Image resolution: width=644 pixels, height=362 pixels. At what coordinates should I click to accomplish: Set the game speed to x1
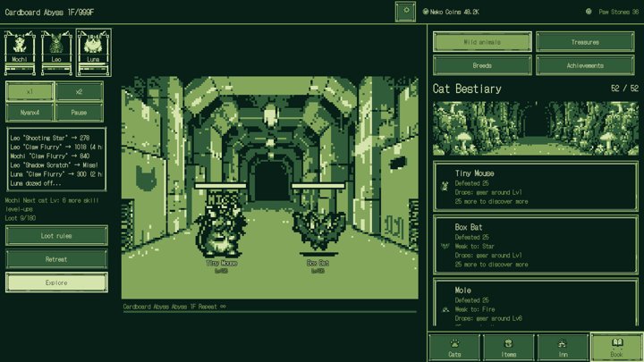(x=30, y=91)
